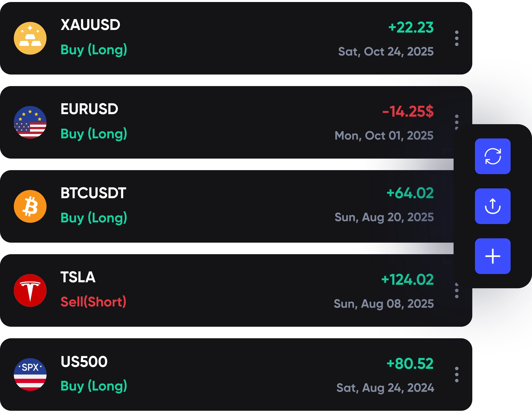Click the +64.02 BTCUSDT profit value
Viewport: 532px width, 412px height.
tap(410, 193)
